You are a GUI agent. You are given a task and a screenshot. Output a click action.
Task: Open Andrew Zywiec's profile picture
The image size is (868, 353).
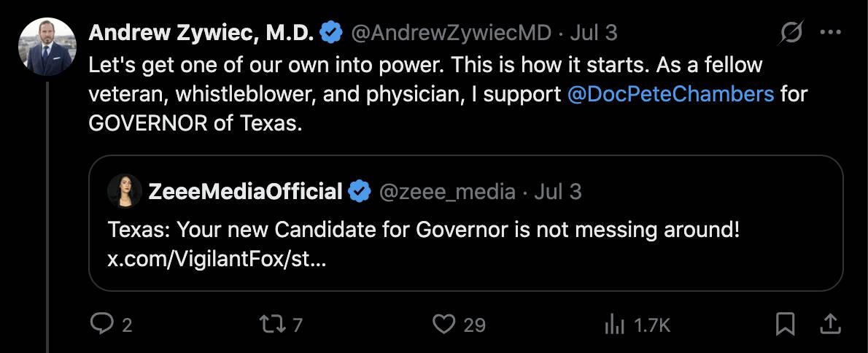click(x=47, y=47)
